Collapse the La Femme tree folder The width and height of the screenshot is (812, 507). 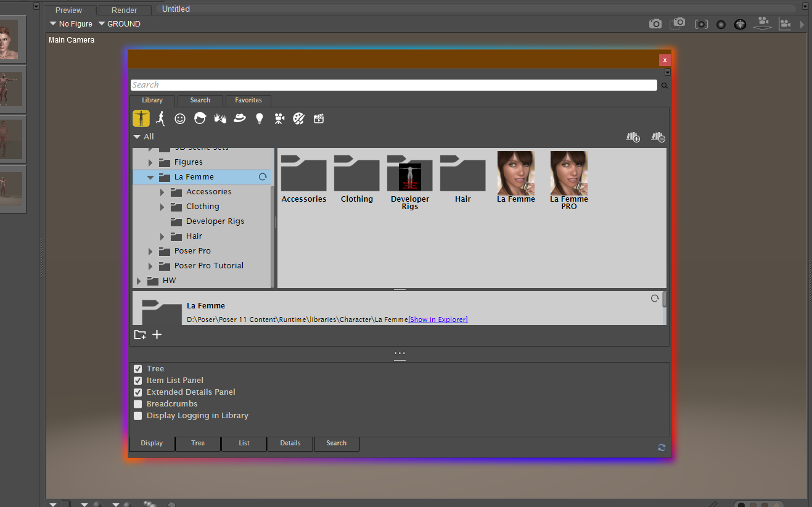pyautogui.click(x=150, y=177)
